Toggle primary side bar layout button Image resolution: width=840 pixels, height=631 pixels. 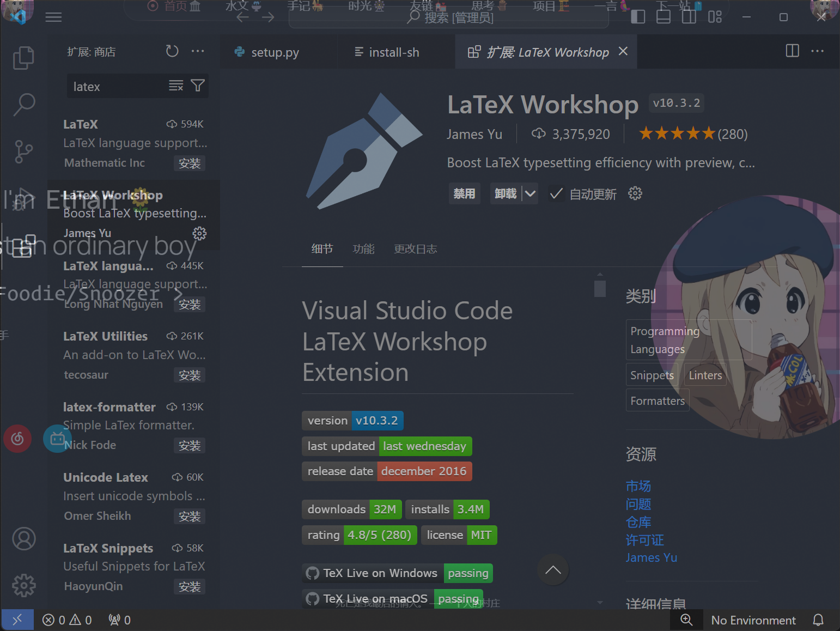(x=638, y=17)
